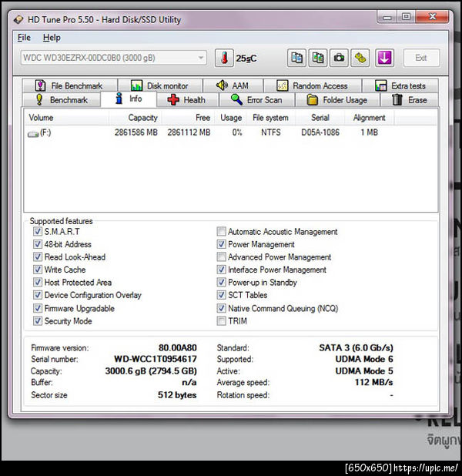
Task: Click the 2861112 MB free value
Action: tap(189, 132)
